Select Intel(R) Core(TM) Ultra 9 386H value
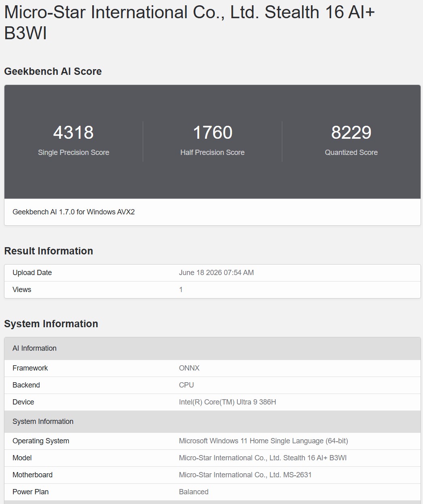423x504 pixels. pyautogui.click(x=228, y=402)
